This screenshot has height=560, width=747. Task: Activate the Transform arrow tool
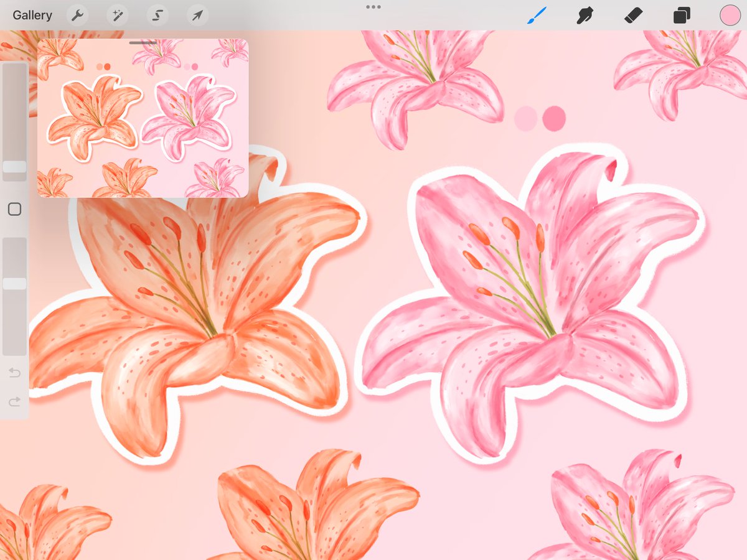click(x=197, y=16)
